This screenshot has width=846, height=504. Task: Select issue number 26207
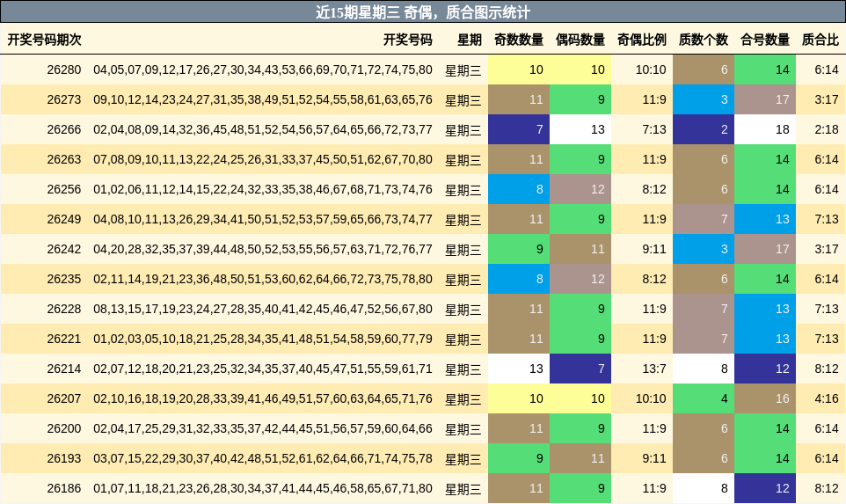[63, 398]
